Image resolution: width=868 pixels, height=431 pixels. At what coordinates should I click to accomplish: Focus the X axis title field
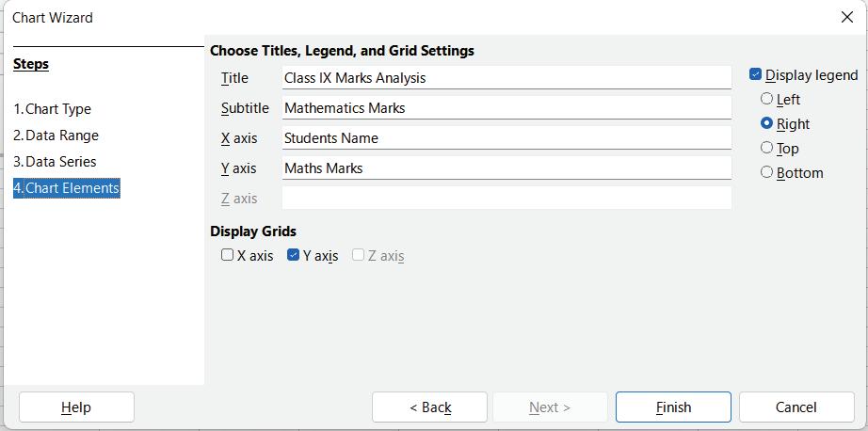tap(506, 138)
